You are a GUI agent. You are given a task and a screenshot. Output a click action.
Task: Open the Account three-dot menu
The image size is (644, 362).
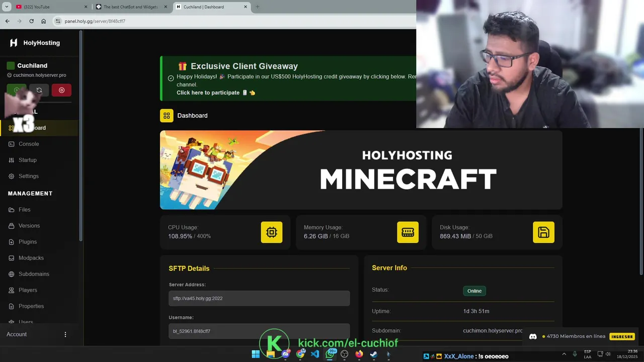[65, 334]
